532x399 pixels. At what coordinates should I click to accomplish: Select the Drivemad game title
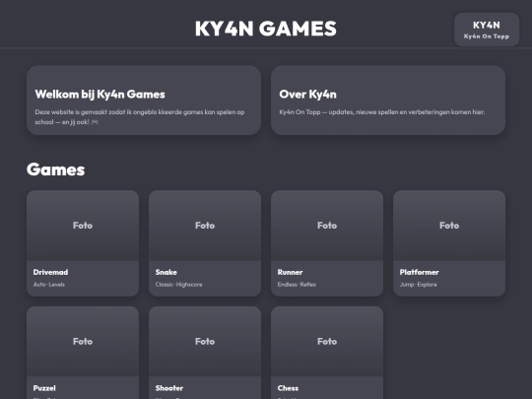pos(50,272)
